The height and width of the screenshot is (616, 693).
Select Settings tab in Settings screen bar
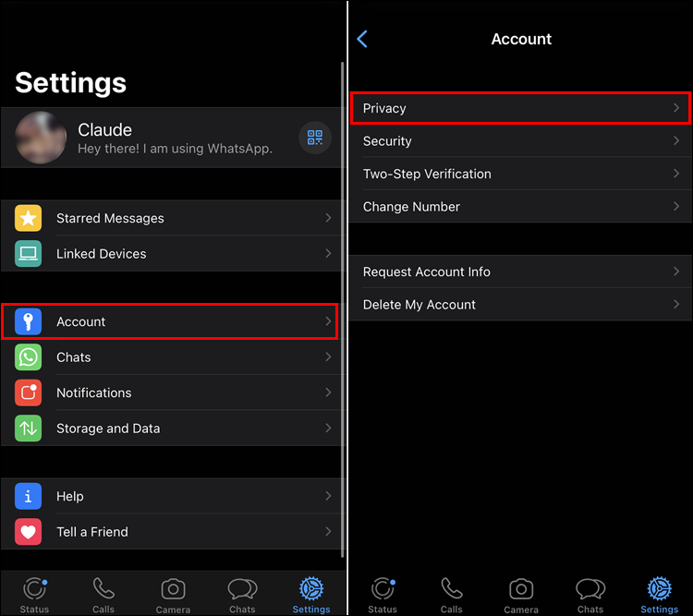(x=311, y=595)
